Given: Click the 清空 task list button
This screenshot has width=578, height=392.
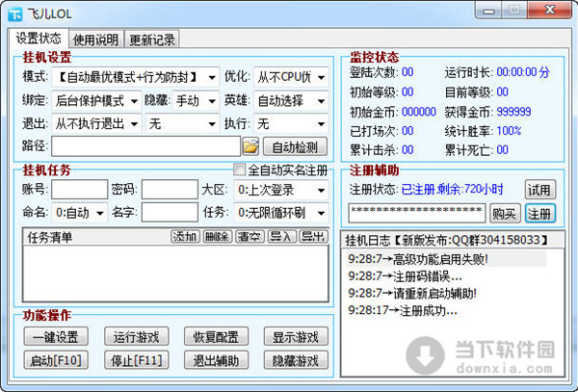Looking at the screenshot, I should click(x=250, y=237).
